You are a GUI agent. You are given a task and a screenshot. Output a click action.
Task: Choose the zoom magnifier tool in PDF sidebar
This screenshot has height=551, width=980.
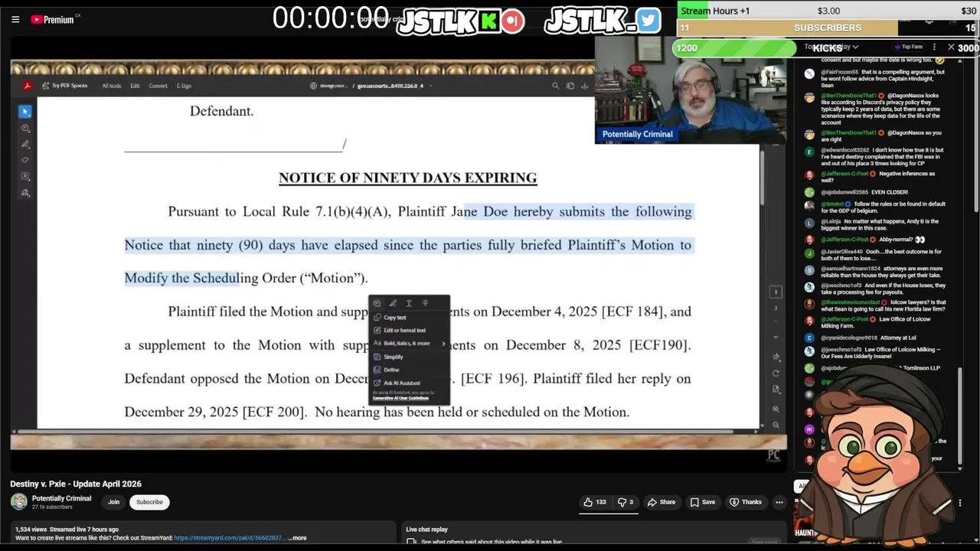25,128
